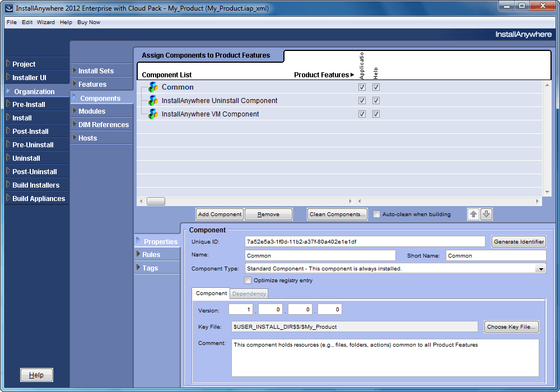Click the Help button at bottom left

(x=36, y=375)
